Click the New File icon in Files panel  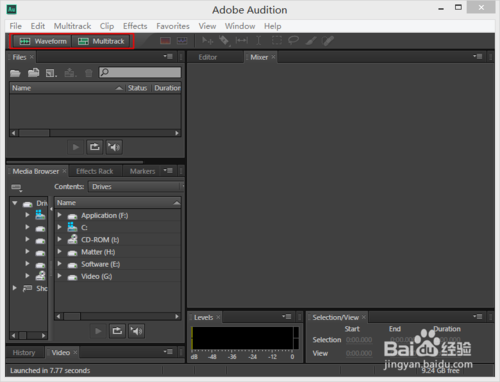tap(51, 73)
